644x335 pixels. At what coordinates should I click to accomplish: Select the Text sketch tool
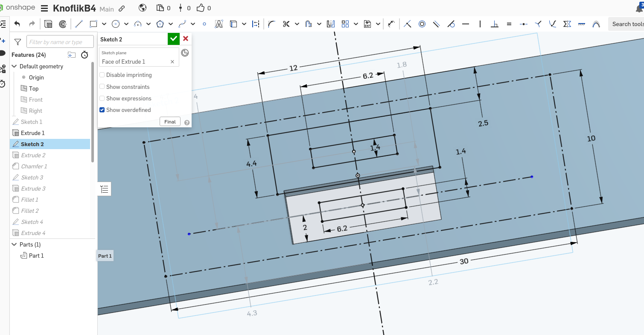coord(219,24)
